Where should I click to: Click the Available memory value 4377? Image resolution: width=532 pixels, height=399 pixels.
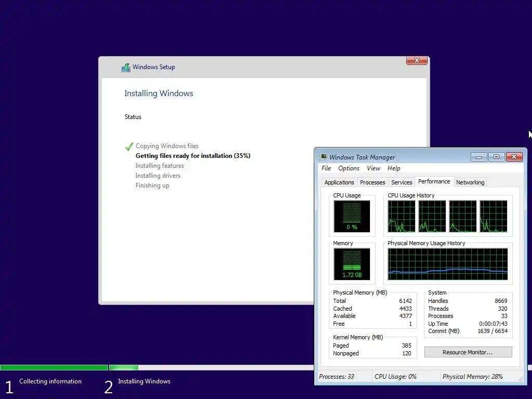tap(405, 316)
